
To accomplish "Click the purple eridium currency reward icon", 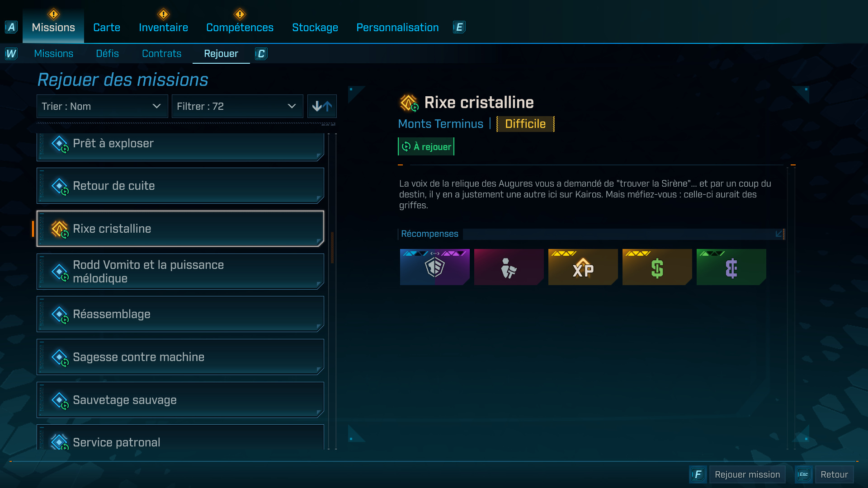I will (731, 267).
